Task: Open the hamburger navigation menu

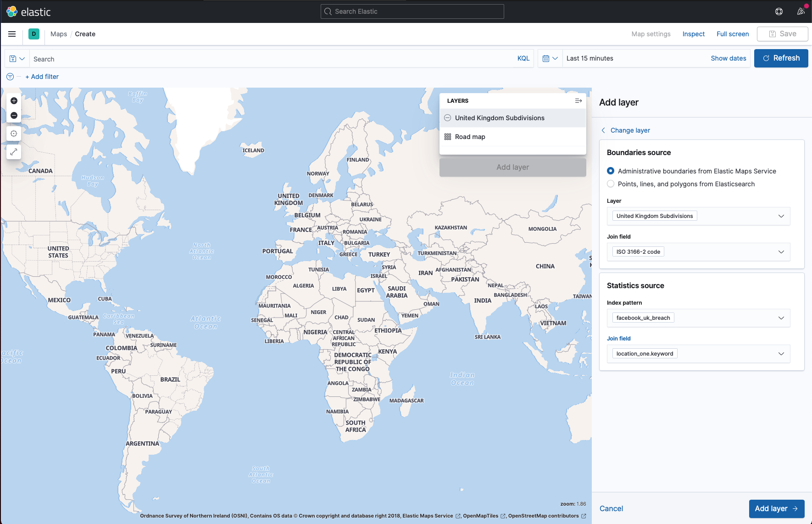Action: coord(12,34)
